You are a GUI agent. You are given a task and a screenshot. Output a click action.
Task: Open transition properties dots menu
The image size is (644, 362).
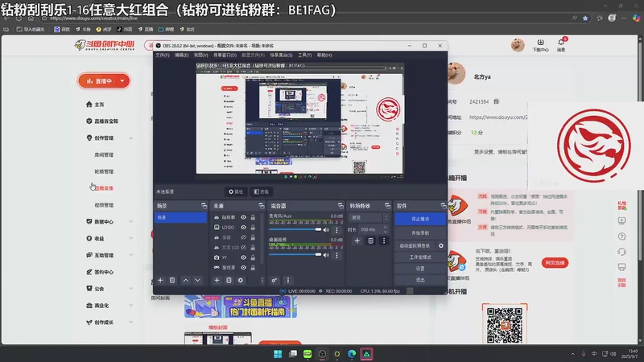[x=384, y=241]
